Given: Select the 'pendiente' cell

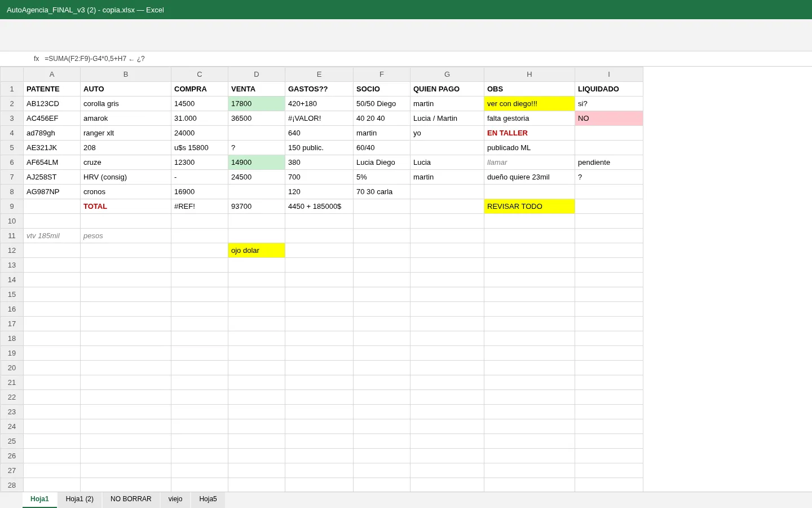Looking at the screenshot, I should [x=609, y=163].
